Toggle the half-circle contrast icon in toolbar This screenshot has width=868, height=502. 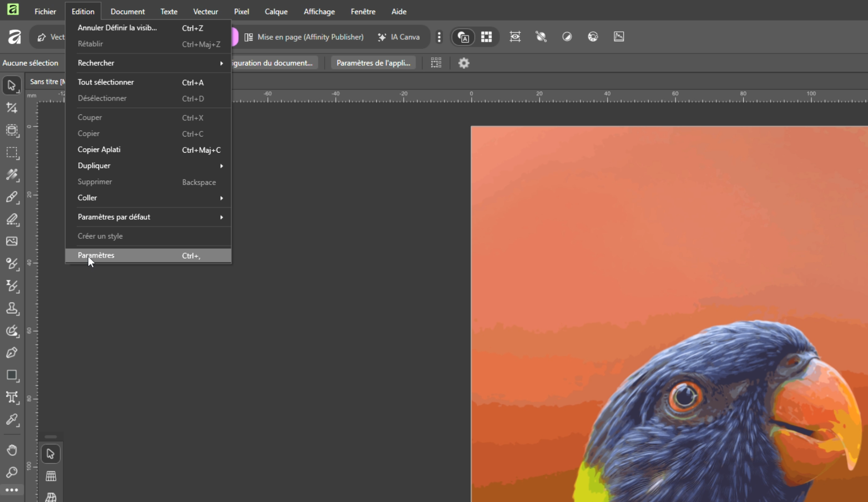pos(567,37)
